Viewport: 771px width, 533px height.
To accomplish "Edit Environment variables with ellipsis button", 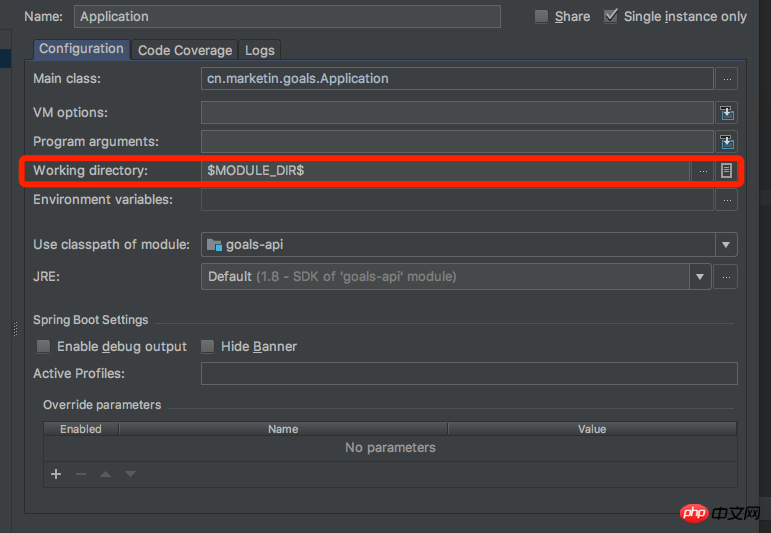I will [727, 200].
